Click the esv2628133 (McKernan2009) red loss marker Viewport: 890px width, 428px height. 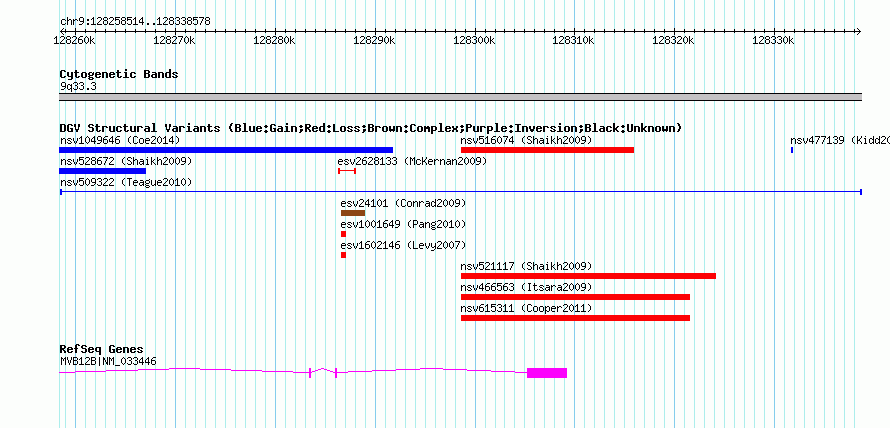[347, 171]
